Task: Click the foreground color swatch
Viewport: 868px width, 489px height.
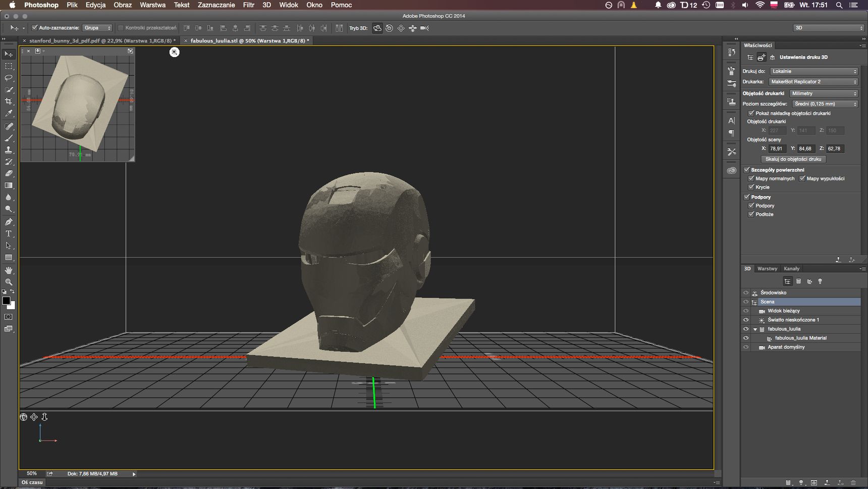Action: tap(6, 301)
